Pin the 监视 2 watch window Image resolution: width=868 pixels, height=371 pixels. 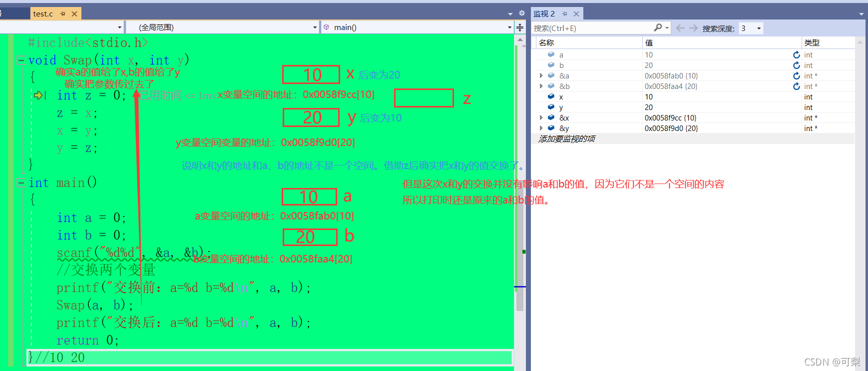564,13
